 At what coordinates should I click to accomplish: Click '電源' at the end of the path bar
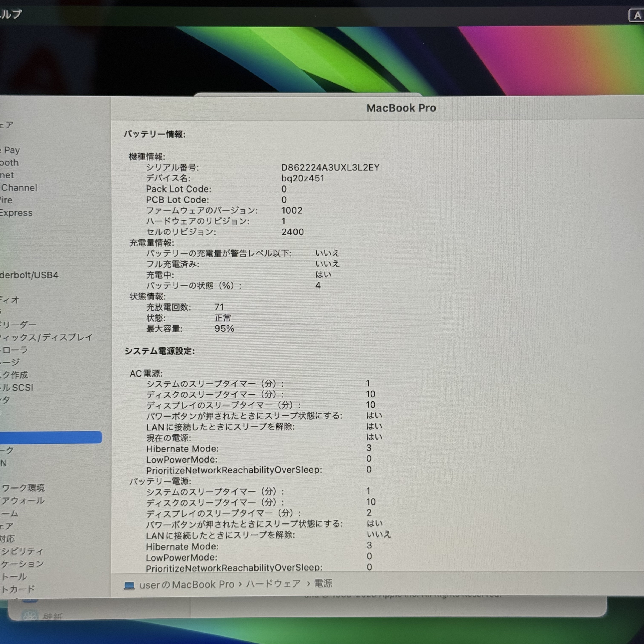coord(323,584)
